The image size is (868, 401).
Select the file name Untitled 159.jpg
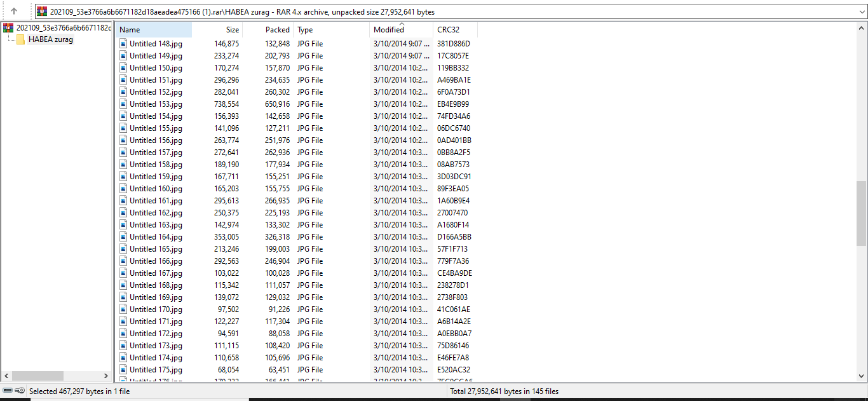click(156, 177)
